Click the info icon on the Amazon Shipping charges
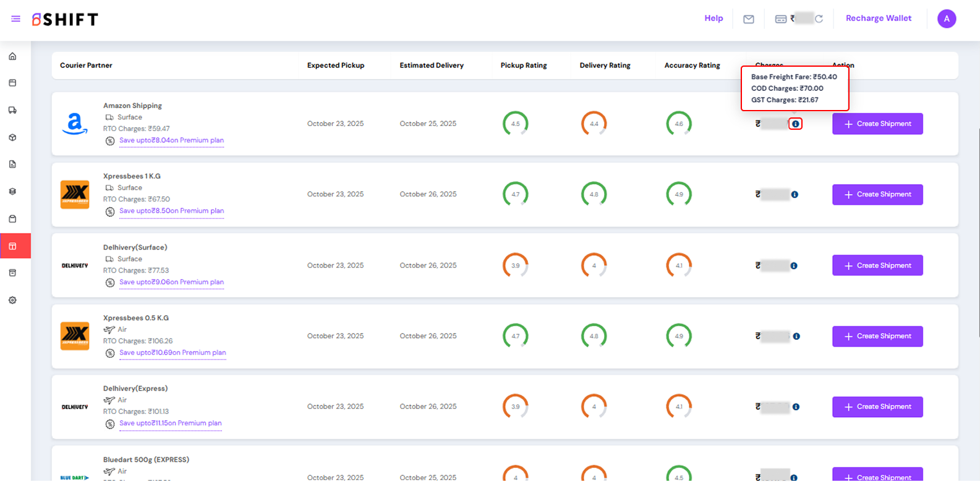The width and height of the screenshot is (980, 482). tap(796, 124)
